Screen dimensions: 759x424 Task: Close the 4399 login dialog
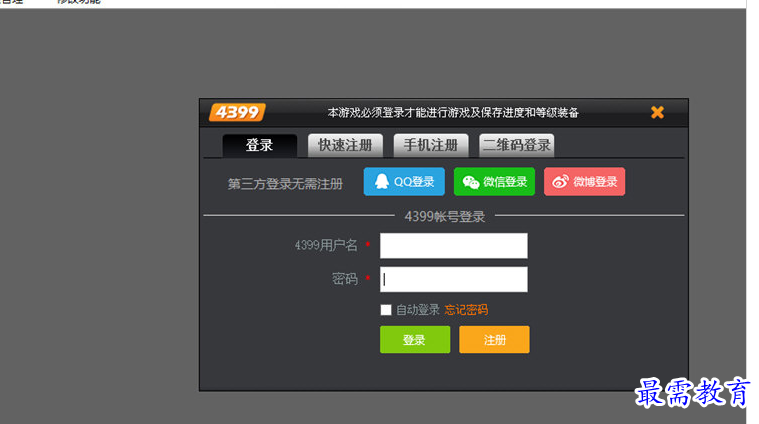[657, 112]
